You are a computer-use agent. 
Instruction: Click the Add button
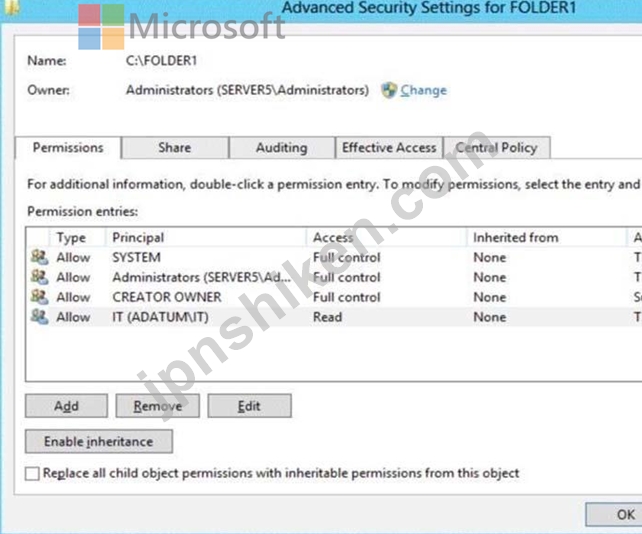(66, 406)
